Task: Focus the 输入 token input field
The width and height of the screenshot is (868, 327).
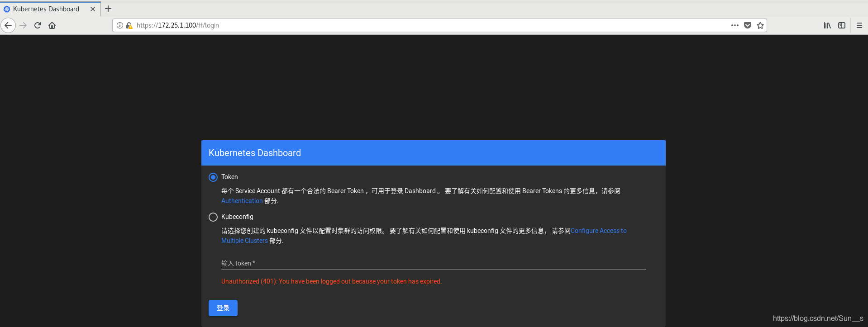Action: click(434, 263)
